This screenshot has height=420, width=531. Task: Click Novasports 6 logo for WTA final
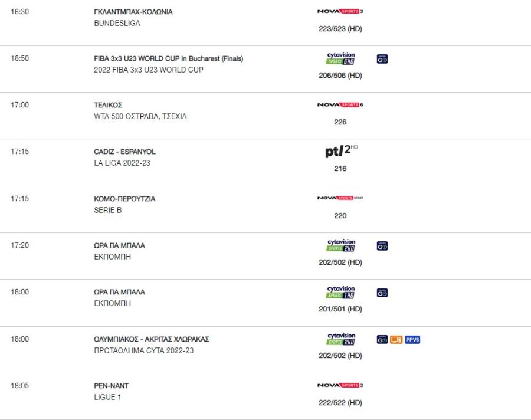pyautogui.click(x=340, y=104)
